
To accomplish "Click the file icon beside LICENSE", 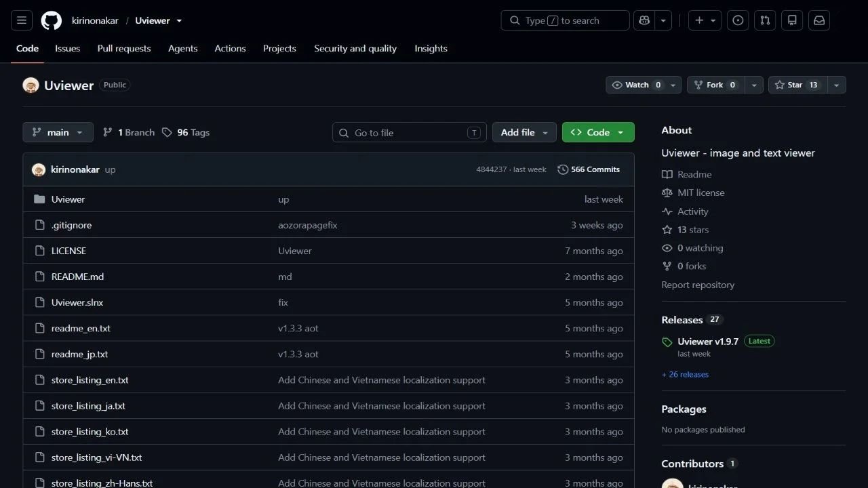I will pyautogui.click(x=39, y=251).
